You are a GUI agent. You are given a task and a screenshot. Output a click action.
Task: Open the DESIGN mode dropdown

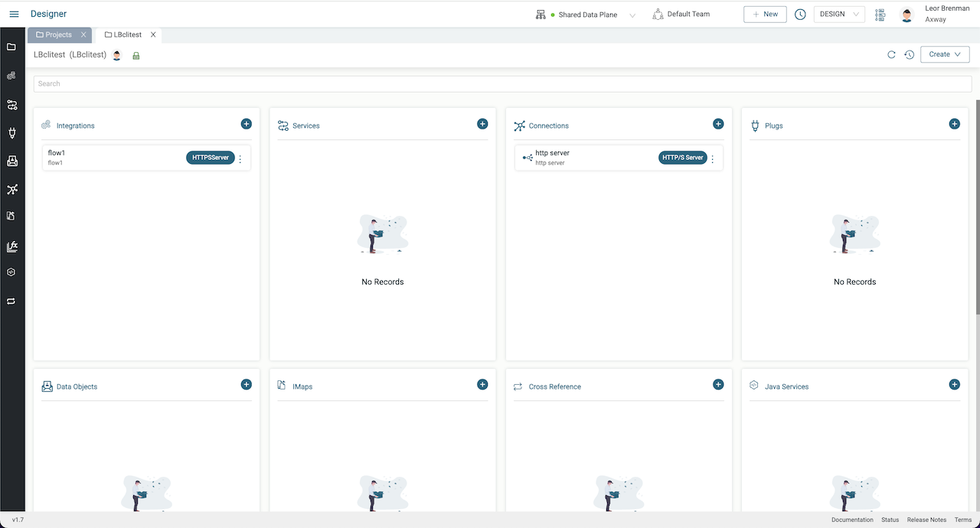point(839,14)
